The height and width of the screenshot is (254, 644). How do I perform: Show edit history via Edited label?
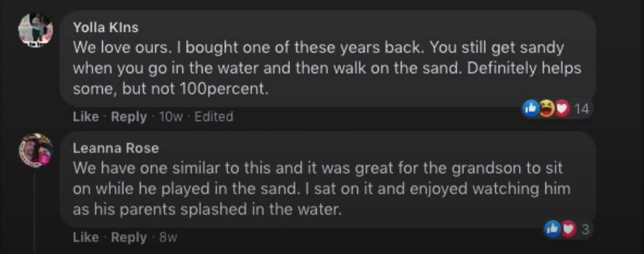[213, 117]
